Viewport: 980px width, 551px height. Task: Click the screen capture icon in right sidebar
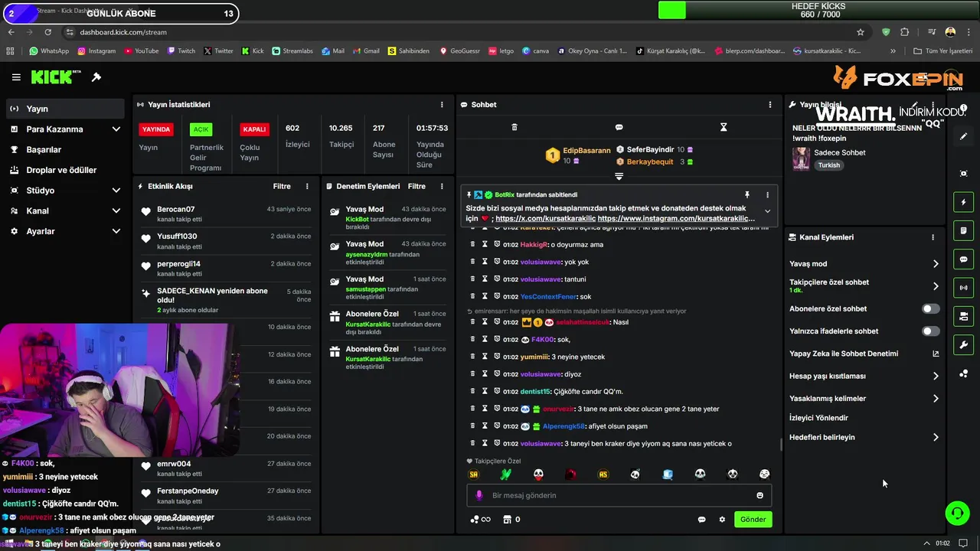(x=964, y=174)
